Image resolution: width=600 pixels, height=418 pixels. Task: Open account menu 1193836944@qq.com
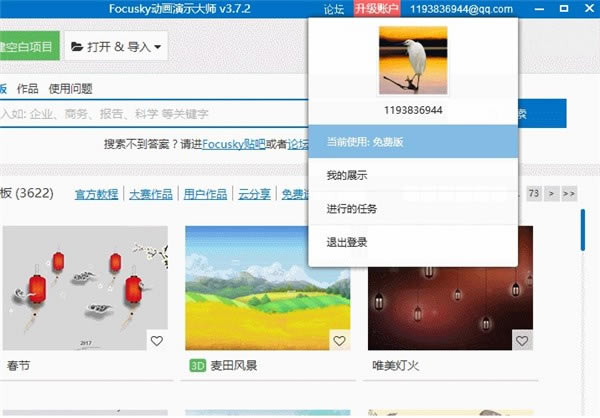(461, 9)
